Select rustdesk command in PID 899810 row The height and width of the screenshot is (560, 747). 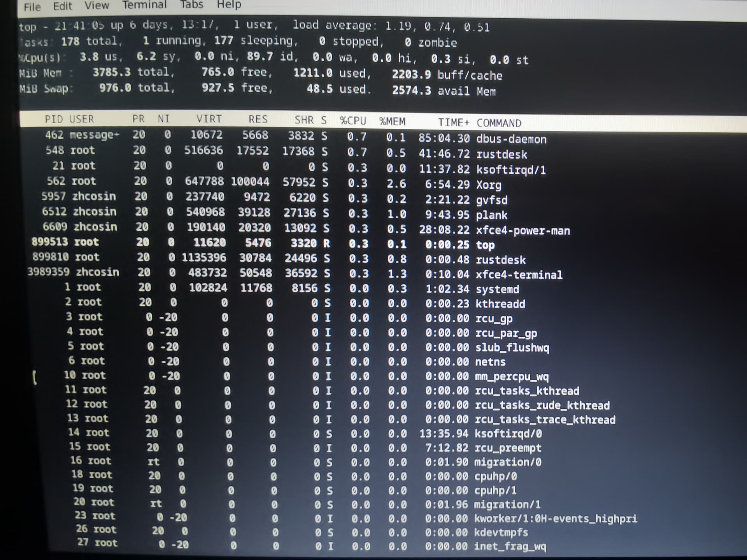click(501, 260)
